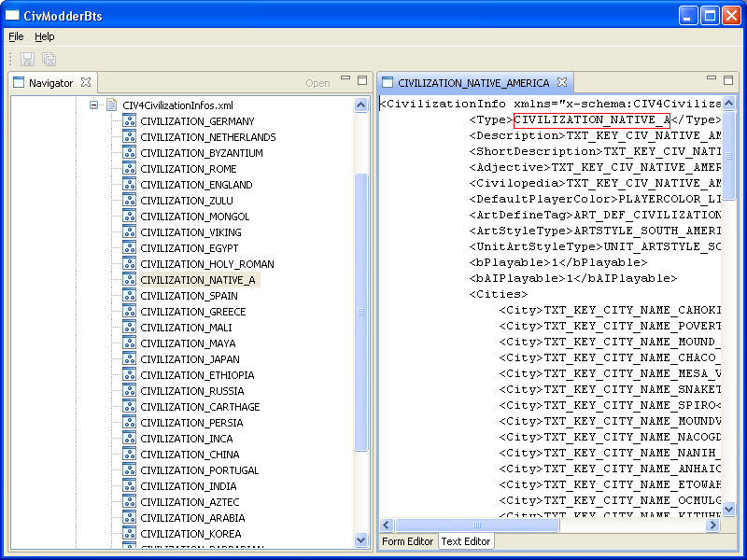The width and height of the screenshot is (747, 560).
Task: Select CIVILIZATION_INDIA in the tree
Action: click(x=189, y=486)
